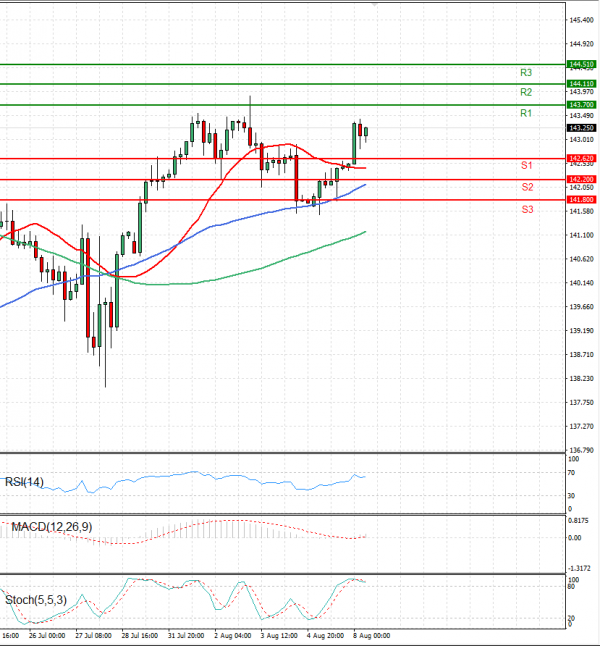Click the 28 Jul 16:00 time label
The image size is (600, 646).
140,636
